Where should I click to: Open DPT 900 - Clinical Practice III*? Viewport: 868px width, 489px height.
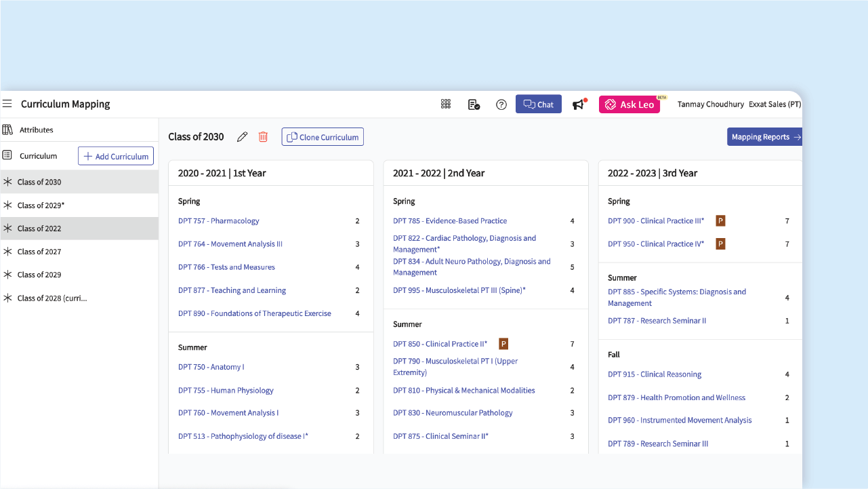click(656, 220)
